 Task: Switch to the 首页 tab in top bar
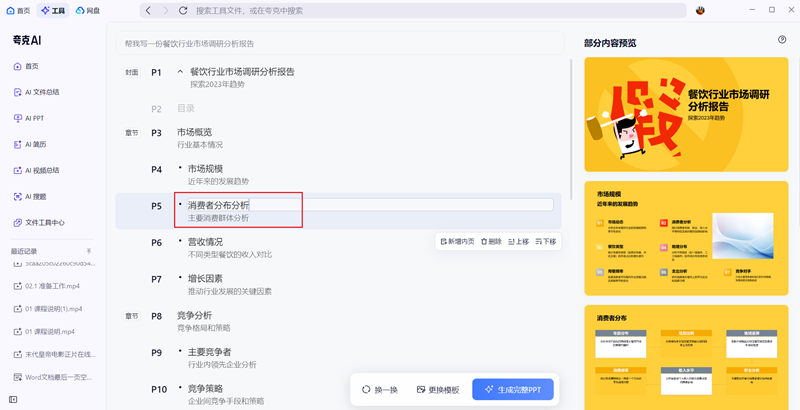(x=18, y=10)
